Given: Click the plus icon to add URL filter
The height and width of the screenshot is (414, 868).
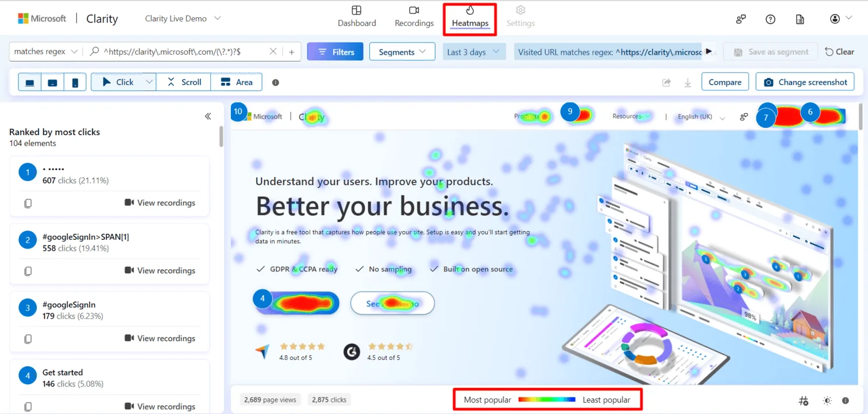Looking at the screenshot, I should (x=291, y=52).
